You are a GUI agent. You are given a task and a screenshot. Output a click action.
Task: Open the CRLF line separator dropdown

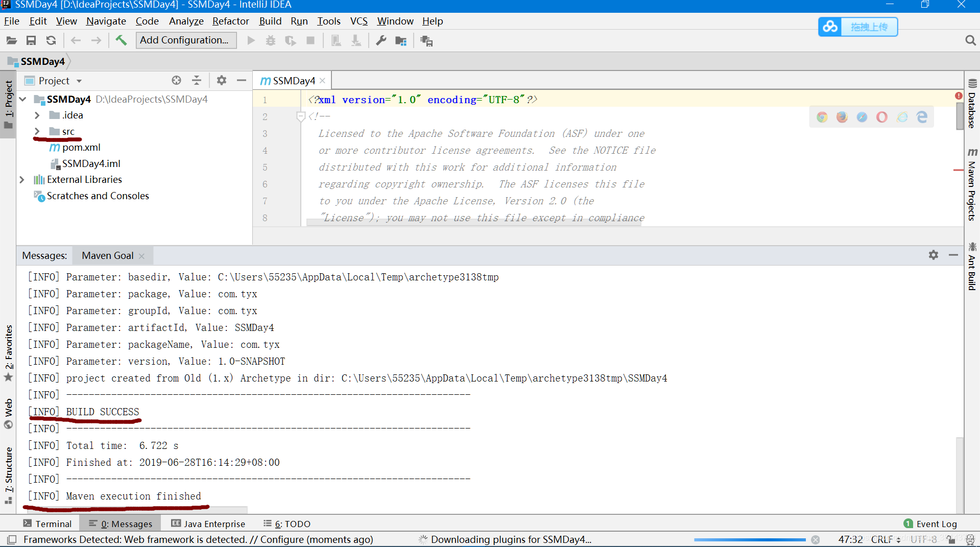(886, 539)
